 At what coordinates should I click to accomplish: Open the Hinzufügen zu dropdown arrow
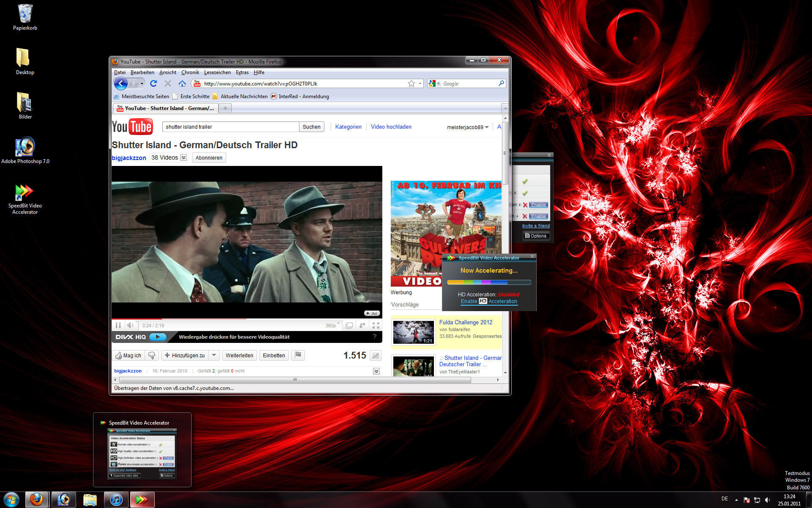214,355
